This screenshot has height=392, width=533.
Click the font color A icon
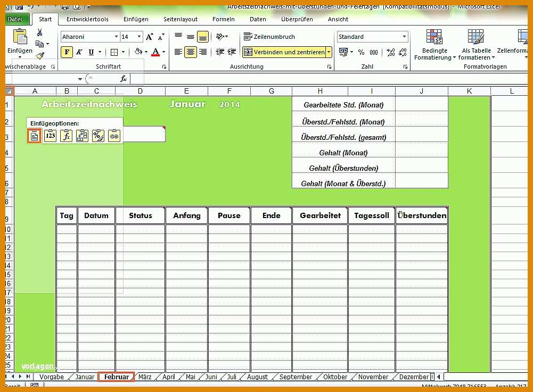point(155,52)
